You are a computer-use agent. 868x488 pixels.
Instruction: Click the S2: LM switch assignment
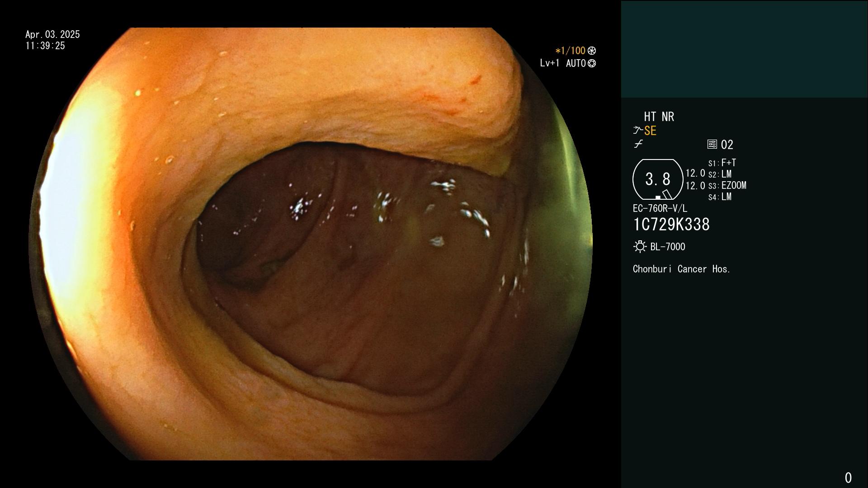coord(720,174)
